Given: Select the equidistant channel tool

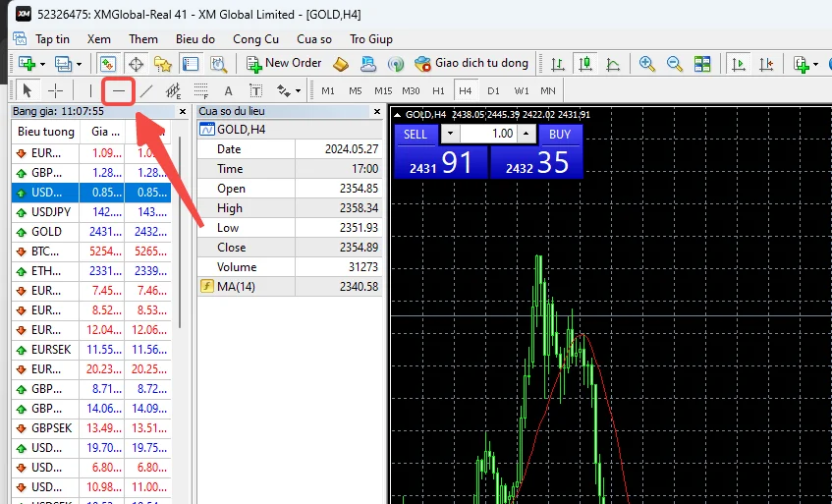Looking at the screenshot, I should coord(173,91).
